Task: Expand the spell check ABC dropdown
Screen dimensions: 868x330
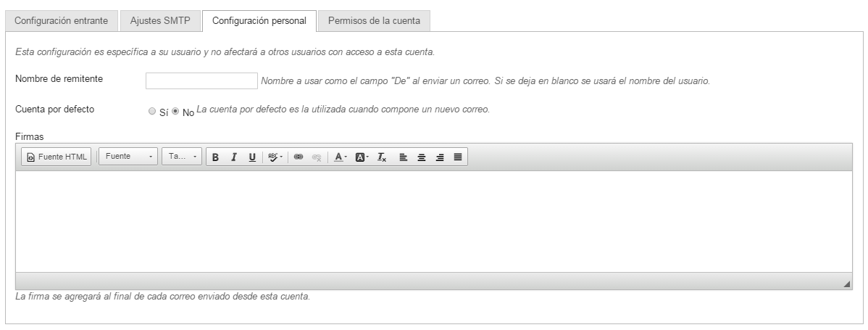Action: [x=275, y=157]
